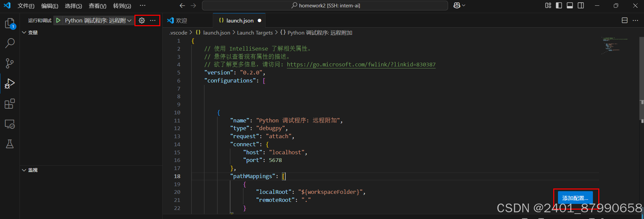Click the "connect" key on line 14

pos(245,144)
